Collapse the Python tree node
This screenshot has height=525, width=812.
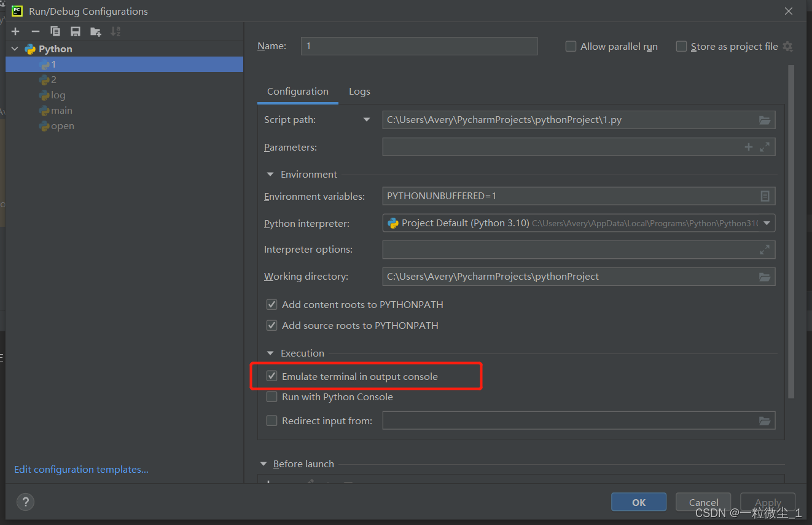pyautogui.click(x=15, y=49)
